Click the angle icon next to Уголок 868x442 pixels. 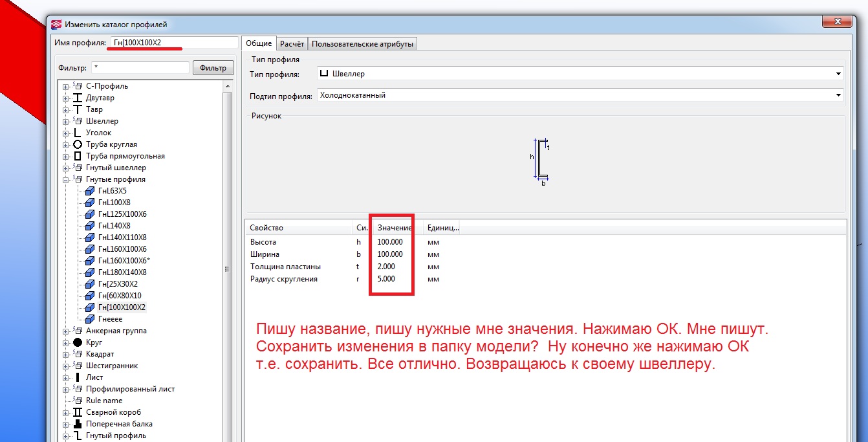tap(78, 133)
